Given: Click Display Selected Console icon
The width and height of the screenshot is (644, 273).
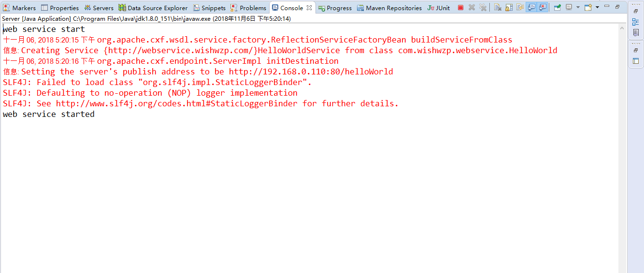Looking at the screenshot, I should point(569,7).
